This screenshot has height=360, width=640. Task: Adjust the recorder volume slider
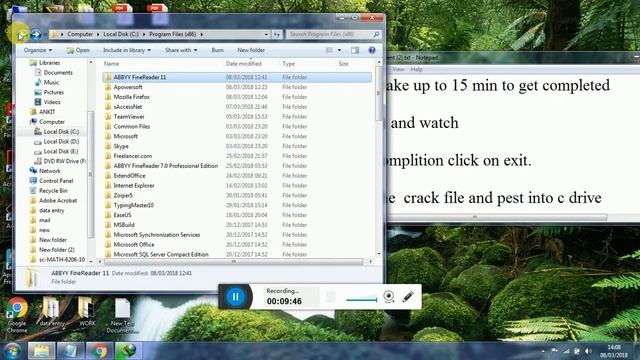pos(362,300)
